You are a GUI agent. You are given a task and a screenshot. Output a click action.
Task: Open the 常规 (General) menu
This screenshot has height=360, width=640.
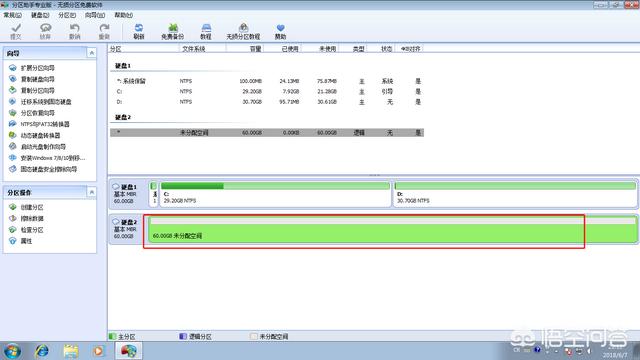point(13,15)
